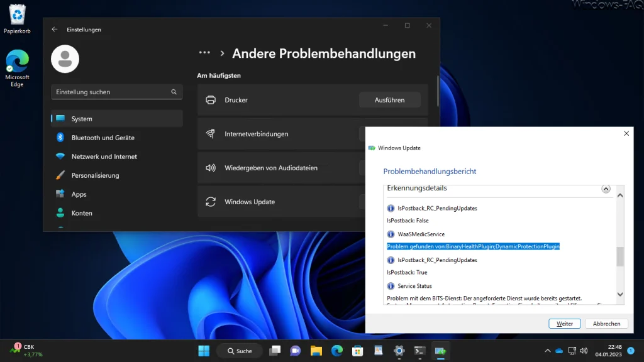This screenshot has width=644, height=362.
Task: Close the Windows Update troubleshooter dialog
Action: 626,133
